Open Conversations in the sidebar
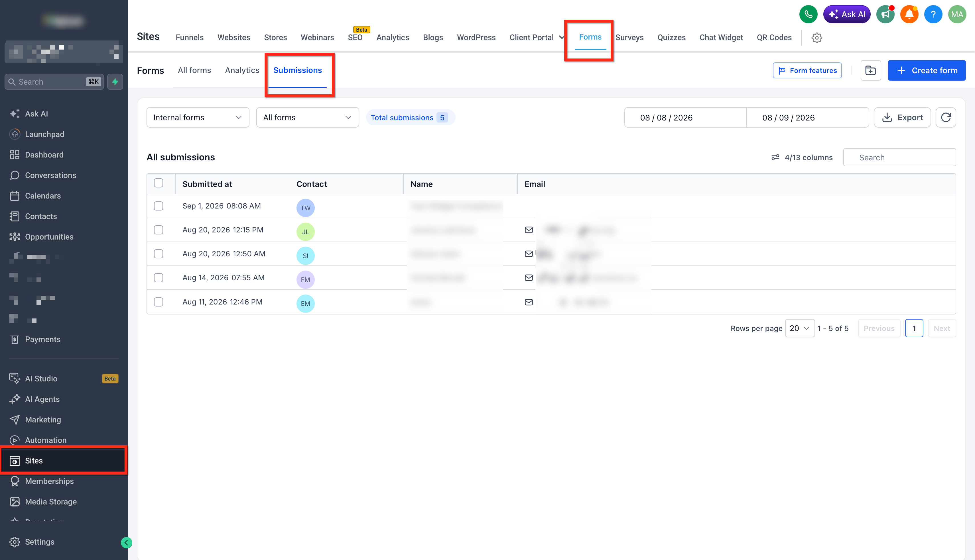This screenshot has height=560, width=975. (50, 175)
